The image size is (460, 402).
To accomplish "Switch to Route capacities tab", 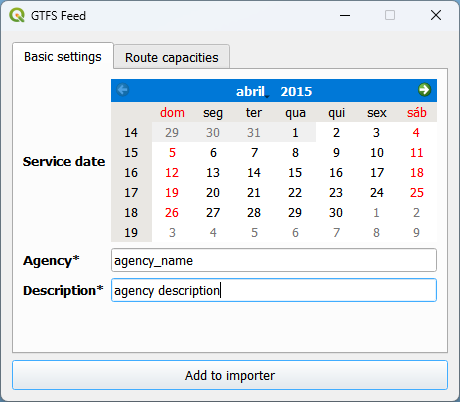I will (x=171, y=57).
